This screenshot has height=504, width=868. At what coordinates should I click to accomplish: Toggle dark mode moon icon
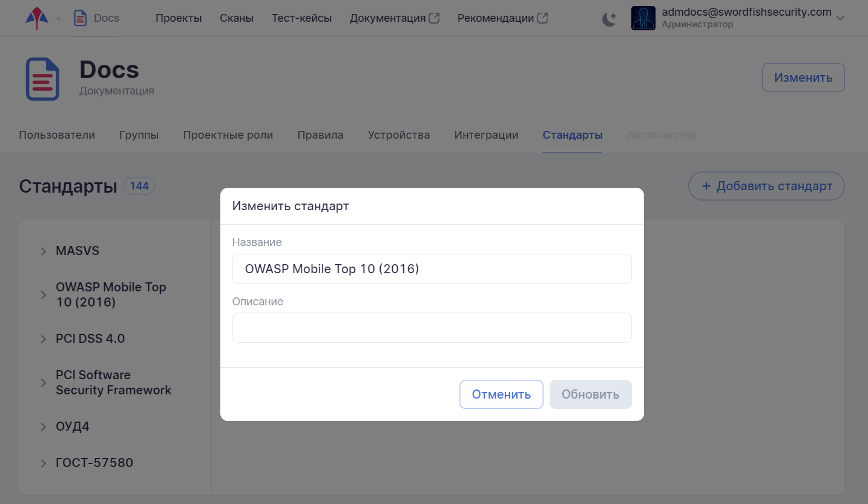[x=609, y=19]
